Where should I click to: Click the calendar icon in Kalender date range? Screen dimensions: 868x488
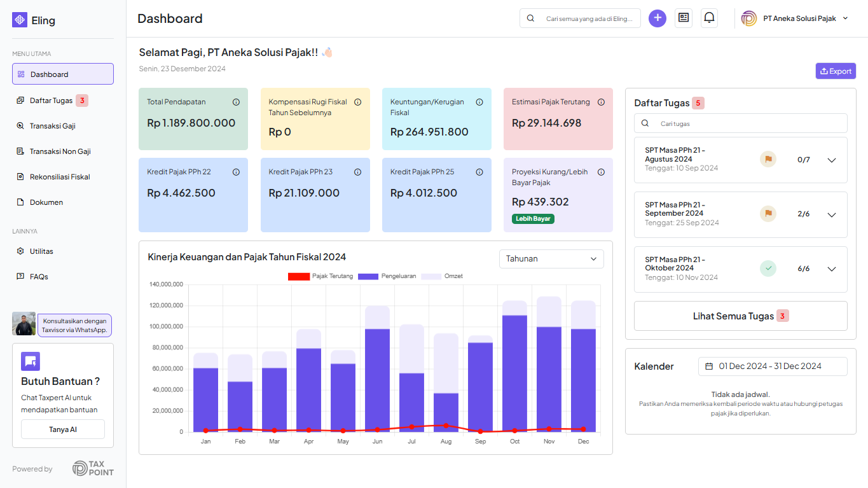coord(709,366)
